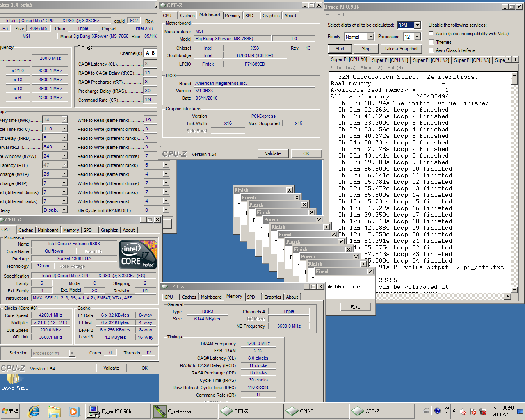Click Big Bang-XPower (MS-7666) model value
Screen dimensions: 525x420
(233, 39)
